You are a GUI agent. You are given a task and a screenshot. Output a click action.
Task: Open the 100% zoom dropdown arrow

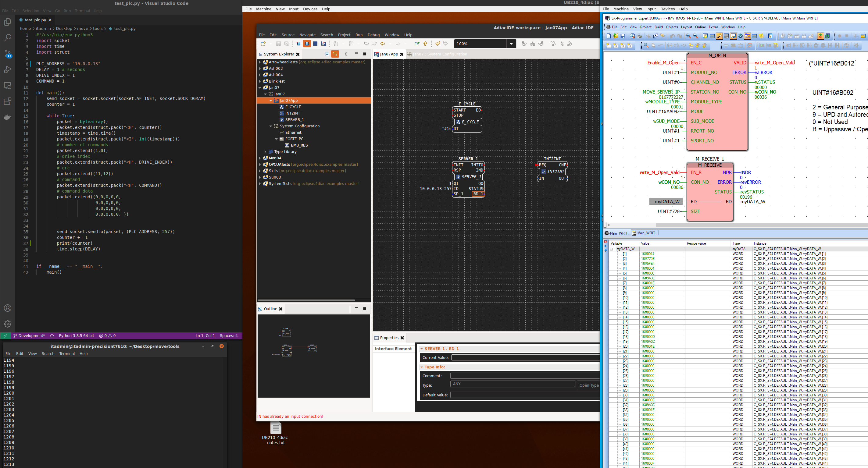tap(511, 44)
